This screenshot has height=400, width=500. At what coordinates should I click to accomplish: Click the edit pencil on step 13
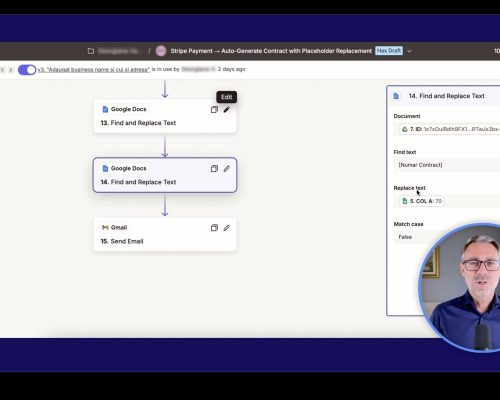[227, 109]
